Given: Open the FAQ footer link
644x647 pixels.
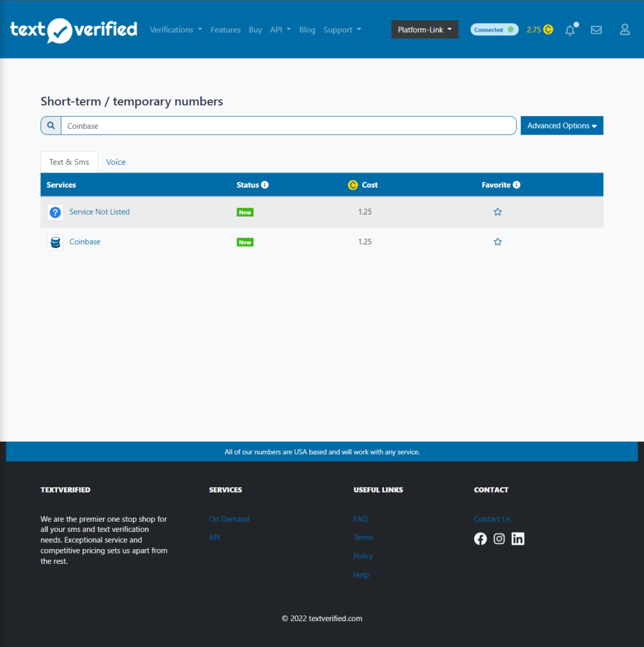Looking at the screenshot, I should (x=360, y=519).
